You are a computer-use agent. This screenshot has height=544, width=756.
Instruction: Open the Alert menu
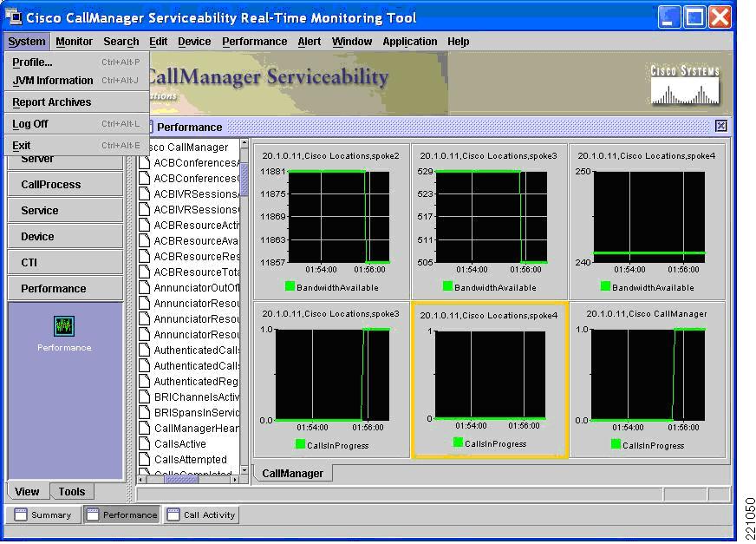click(309, 42)
